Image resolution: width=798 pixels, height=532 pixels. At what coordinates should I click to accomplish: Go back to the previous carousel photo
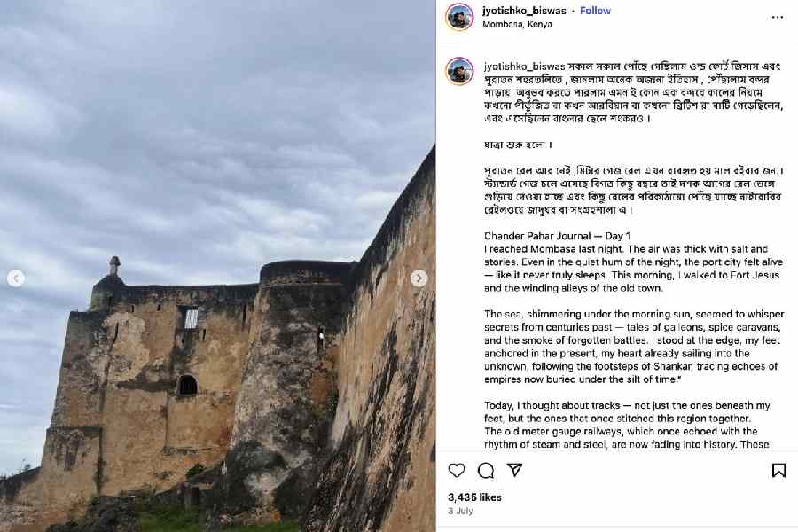click(16, 278)
